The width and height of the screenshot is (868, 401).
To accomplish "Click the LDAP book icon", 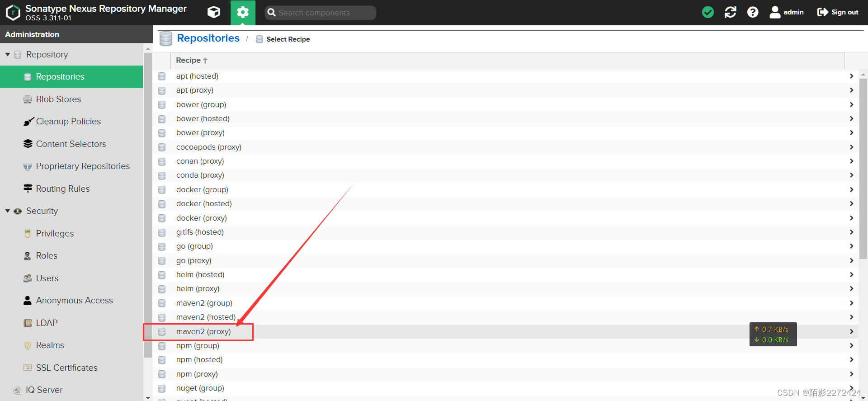I will (28, 323).
